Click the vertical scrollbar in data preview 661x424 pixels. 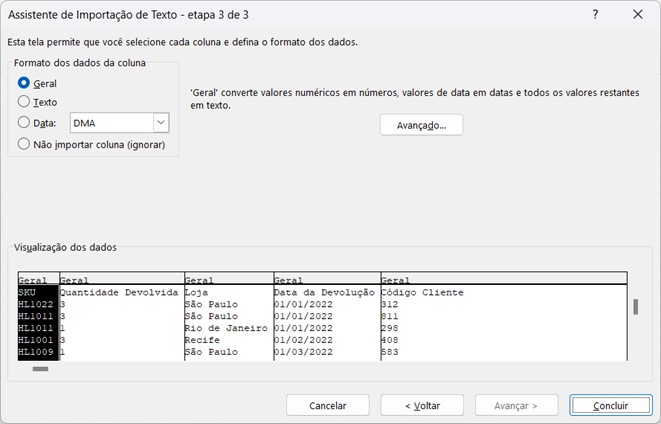pos(635,306)
